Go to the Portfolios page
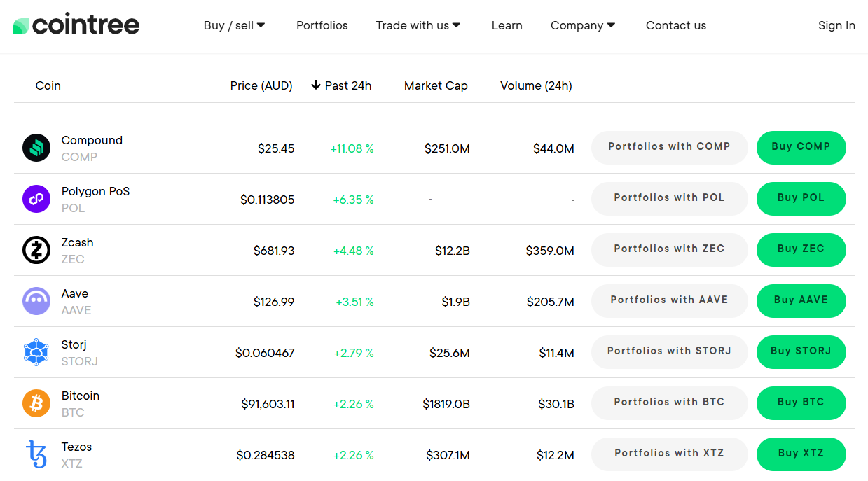Viewport: 868px width, 481px height. pyautogui.click(x=322, y=25)
